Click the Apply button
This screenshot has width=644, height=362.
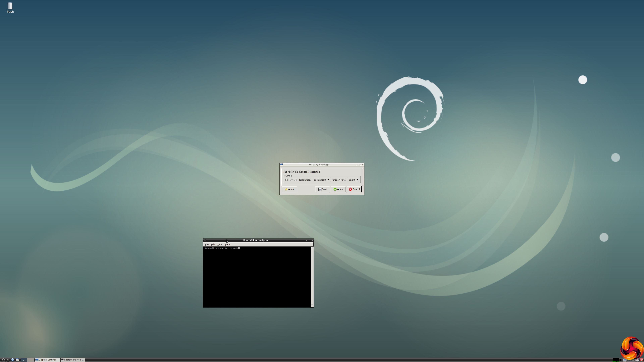point(338,189)
